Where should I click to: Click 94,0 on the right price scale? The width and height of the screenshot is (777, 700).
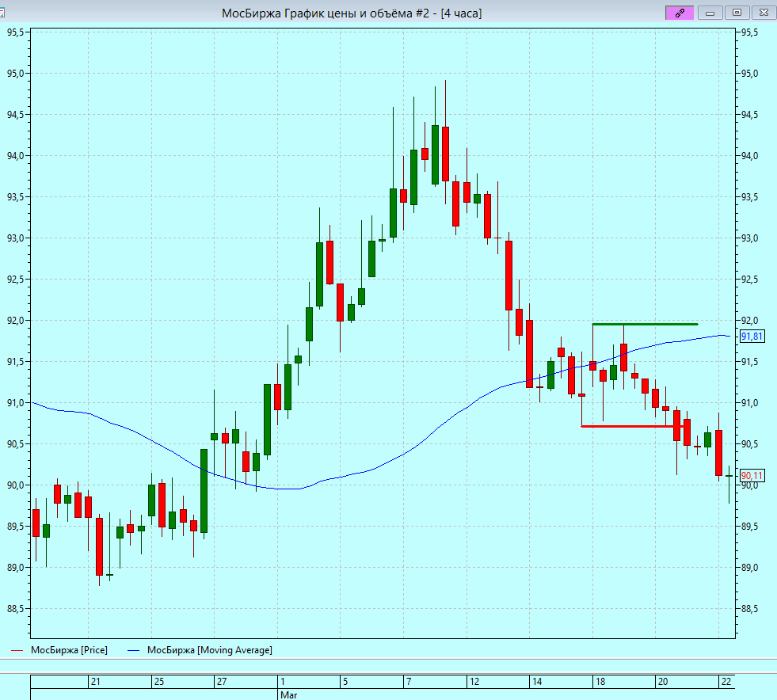pos(749,156)
